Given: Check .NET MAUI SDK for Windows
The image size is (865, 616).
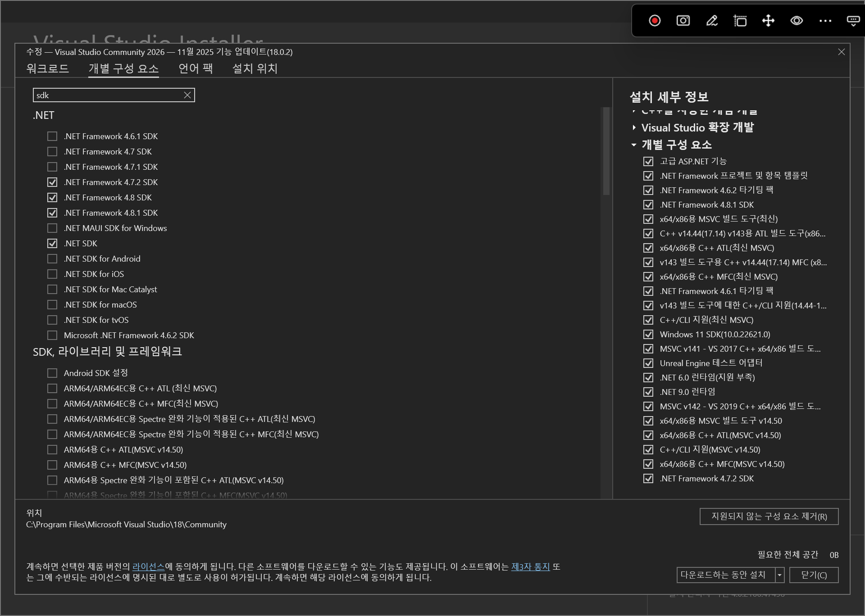Looking at the screenshot, I should tap(52, 228).
